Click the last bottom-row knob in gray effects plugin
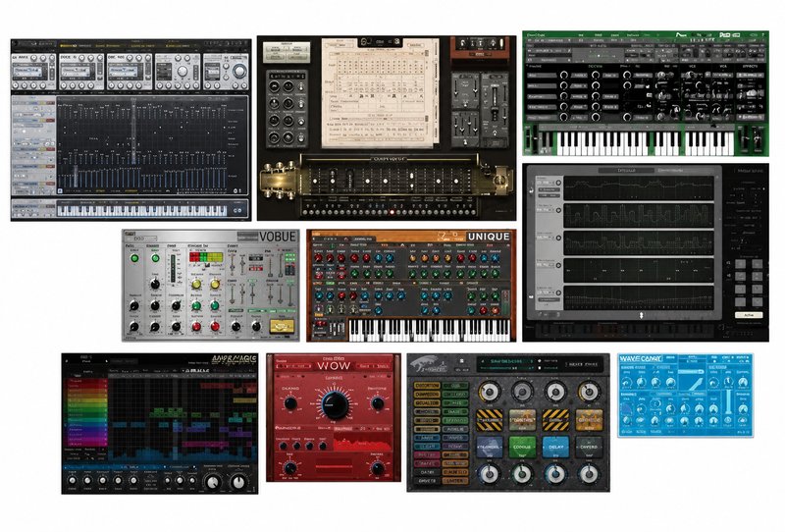 point(589,473)
